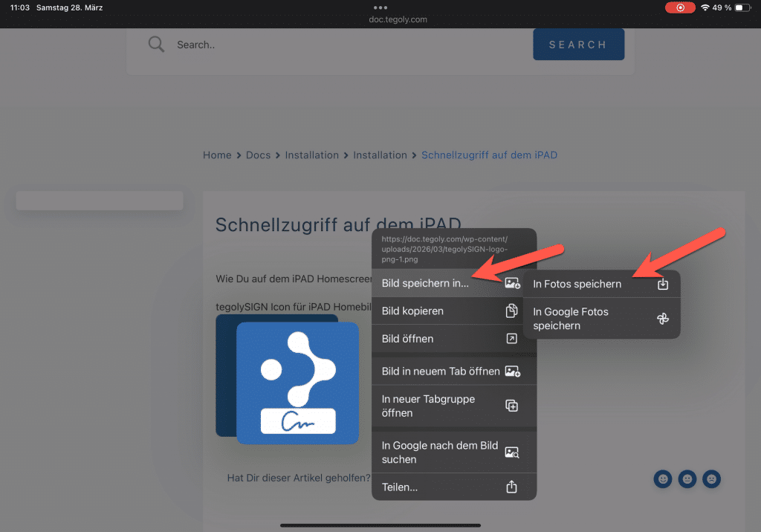This screenshot has height=532, width=761.
Task: Open the 'Docs' breadcrumb link
Action: click(x=259, y=155)
